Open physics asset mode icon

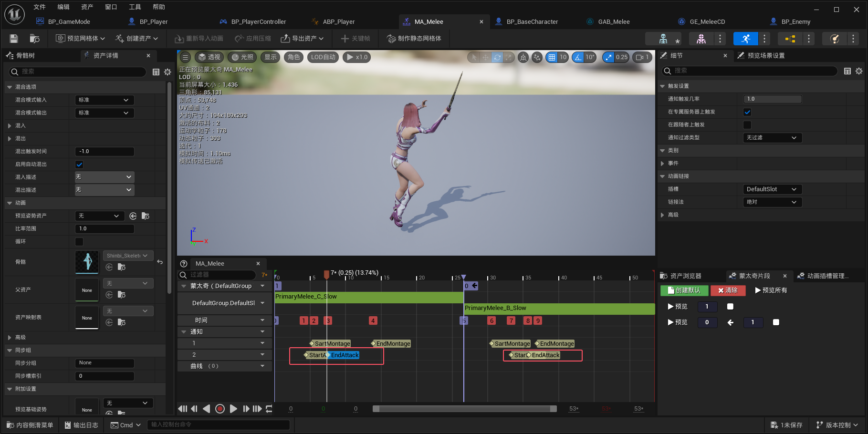(x=835, y=39)
